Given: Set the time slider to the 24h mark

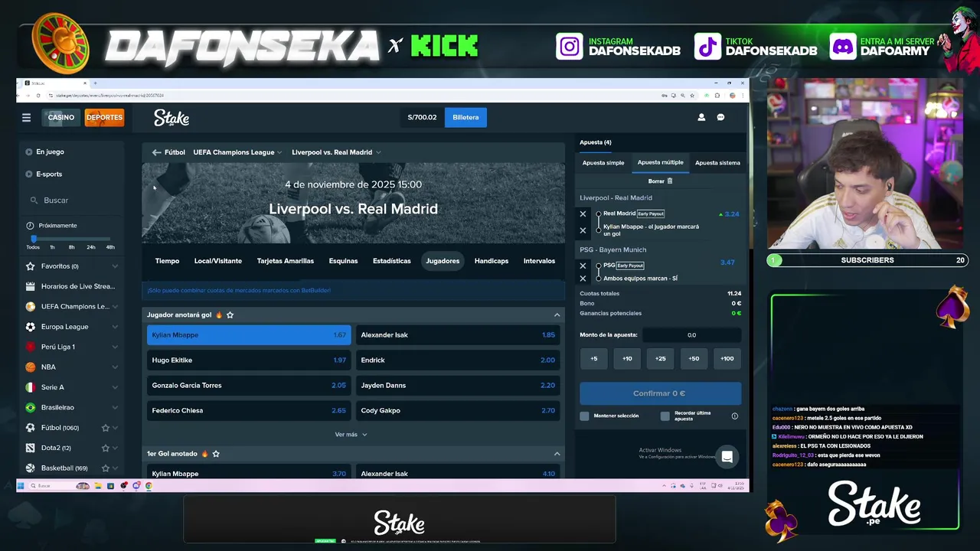Looking at the screenshot, I should pyautogui.click(x=91, y=246).
